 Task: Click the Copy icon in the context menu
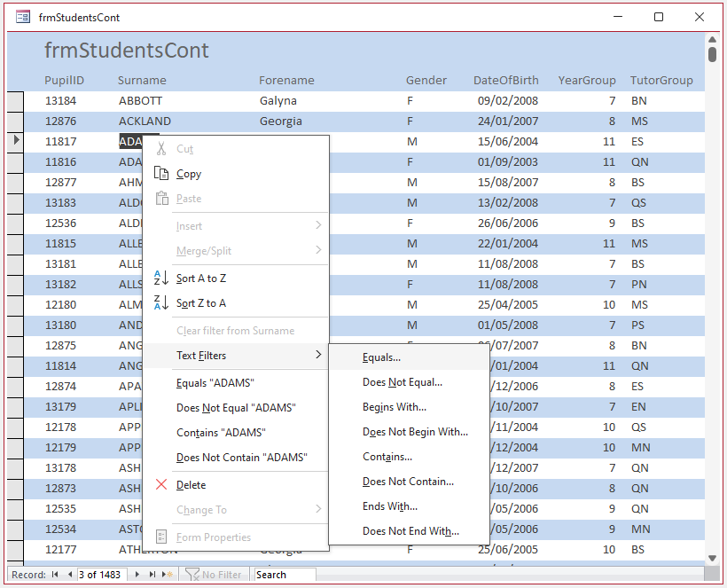(x=161, y=174)
